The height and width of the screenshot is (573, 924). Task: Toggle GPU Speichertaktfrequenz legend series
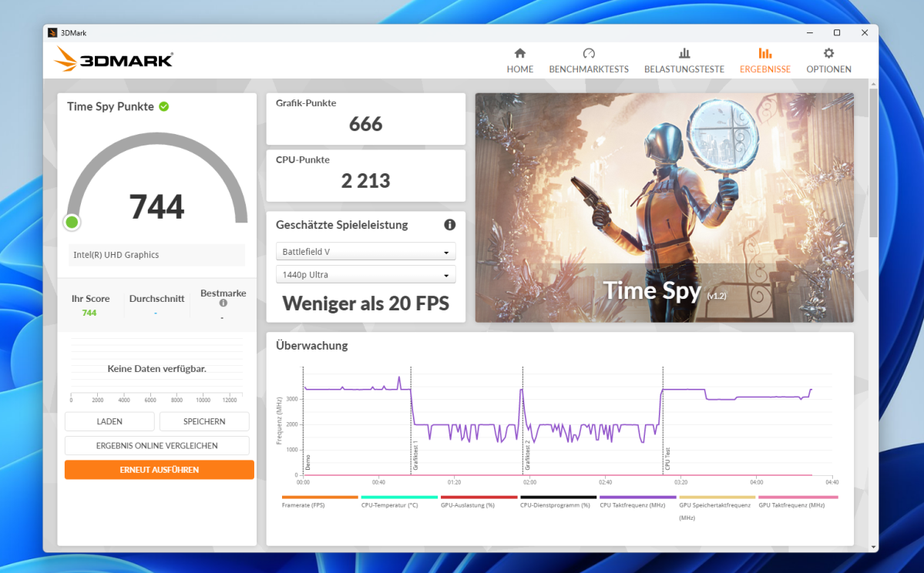click(x=717, y=508)
